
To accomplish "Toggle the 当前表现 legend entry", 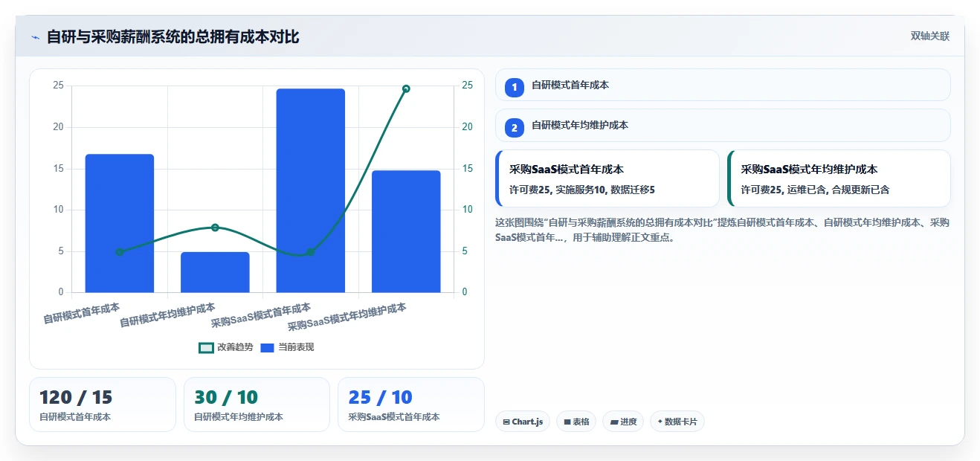I will (287, 347).
